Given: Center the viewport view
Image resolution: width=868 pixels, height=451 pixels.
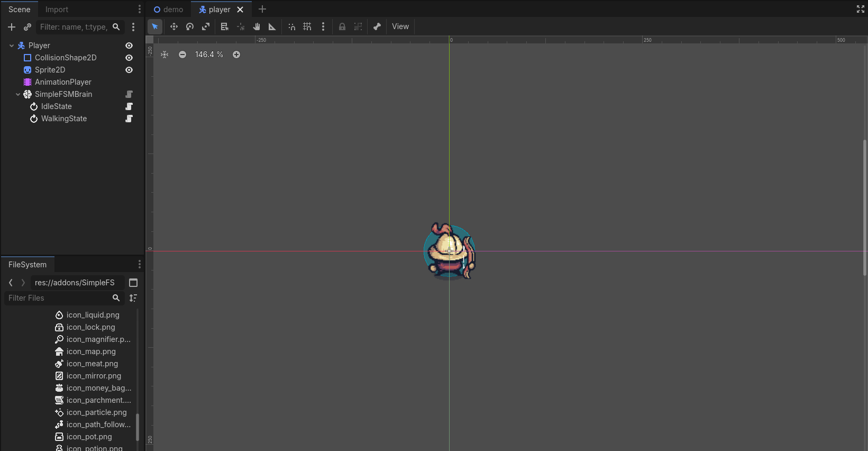Looking at the screenshot, I should (x=165, y=55).
